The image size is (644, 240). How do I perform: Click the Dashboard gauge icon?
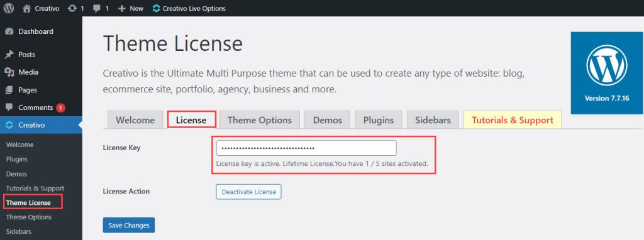coord(9,31)
